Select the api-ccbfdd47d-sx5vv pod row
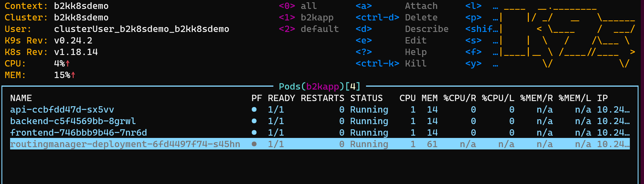This screenshot has width=644, height=184. click(x=62, y=110)
